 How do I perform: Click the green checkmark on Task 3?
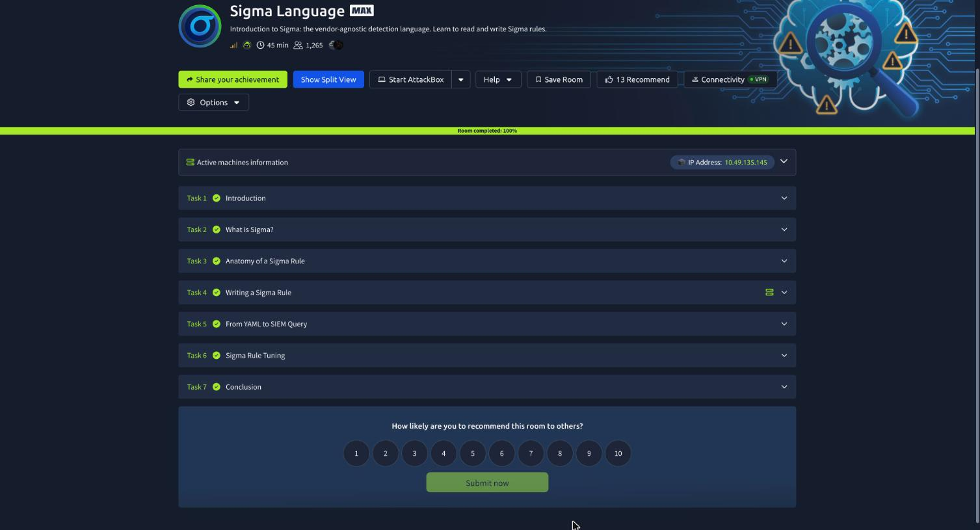click(217, 261)
